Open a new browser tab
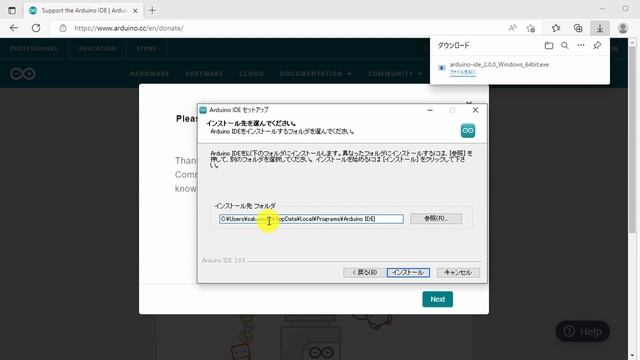640x360 pixels. (x=152, y=11)
